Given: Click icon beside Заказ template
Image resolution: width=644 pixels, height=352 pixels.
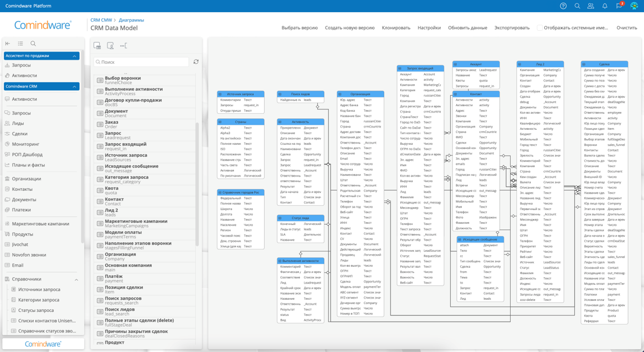Looking at the screenshot, I should 100,124.
